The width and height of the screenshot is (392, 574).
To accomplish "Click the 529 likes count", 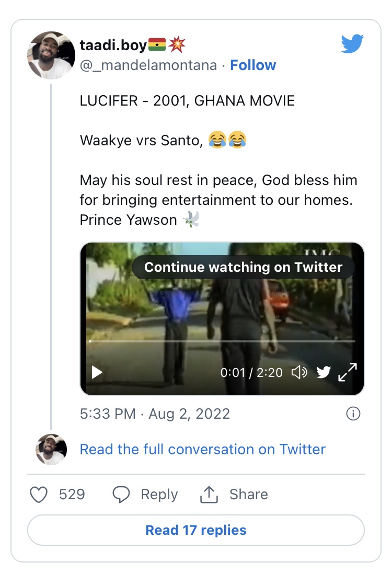I will point(72,494).
